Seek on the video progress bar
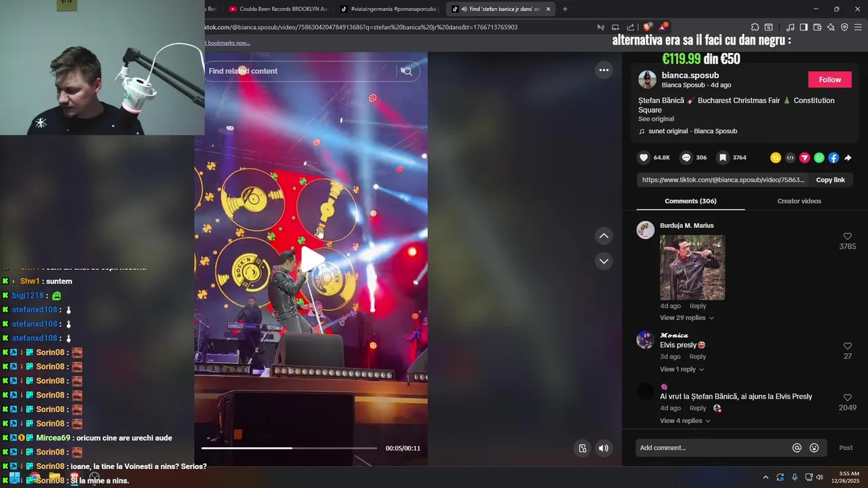868x488 pixels. click(289, 448)
